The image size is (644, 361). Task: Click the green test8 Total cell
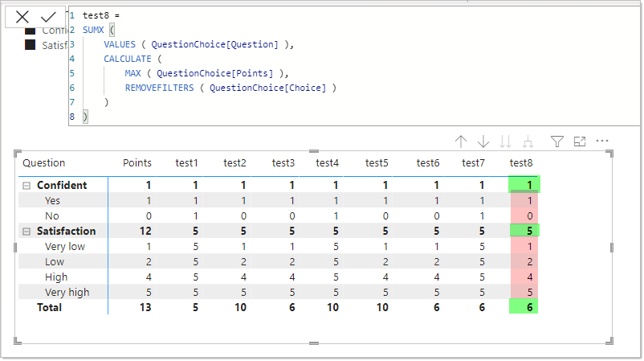524,307
